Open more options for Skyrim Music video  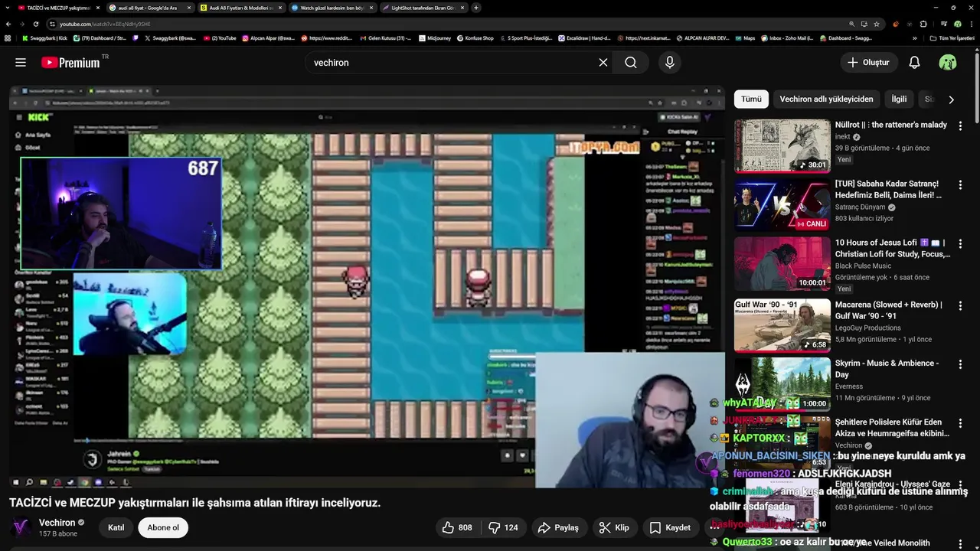click(x=960, y=364)
